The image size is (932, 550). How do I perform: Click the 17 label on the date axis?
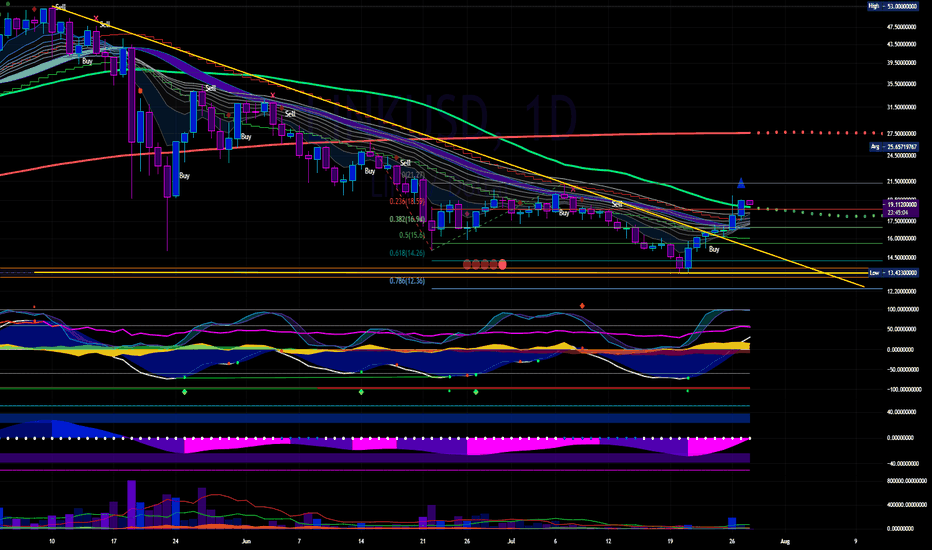tap(114, 542)
